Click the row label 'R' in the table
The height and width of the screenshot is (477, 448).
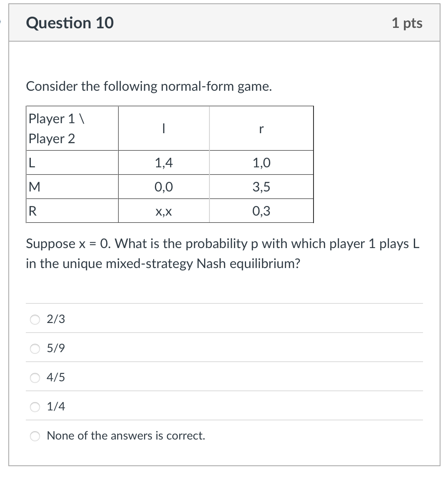coord(32,211)
